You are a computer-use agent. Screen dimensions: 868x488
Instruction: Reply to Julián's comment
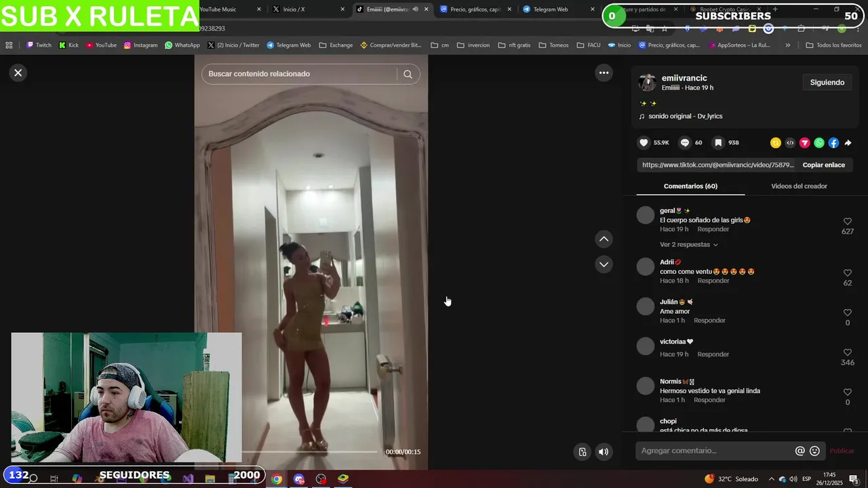pos(709,321)
